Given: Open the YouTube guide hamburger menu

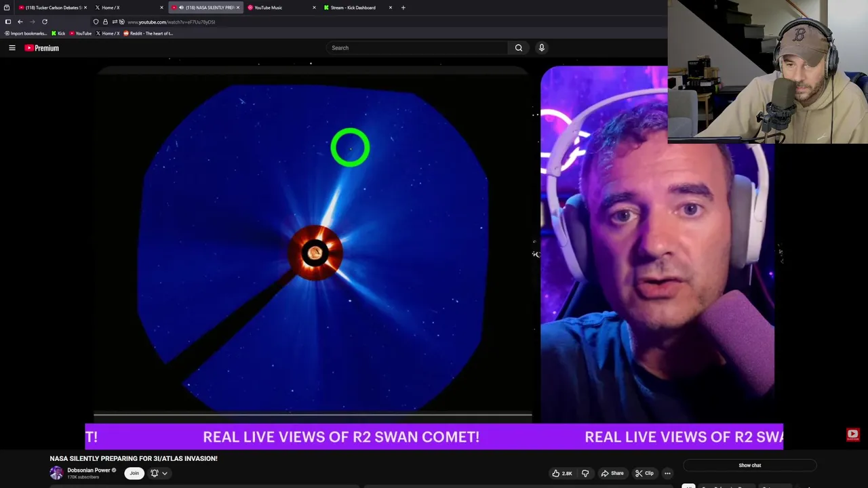Looking at the screenshot, I should point(12,47).
